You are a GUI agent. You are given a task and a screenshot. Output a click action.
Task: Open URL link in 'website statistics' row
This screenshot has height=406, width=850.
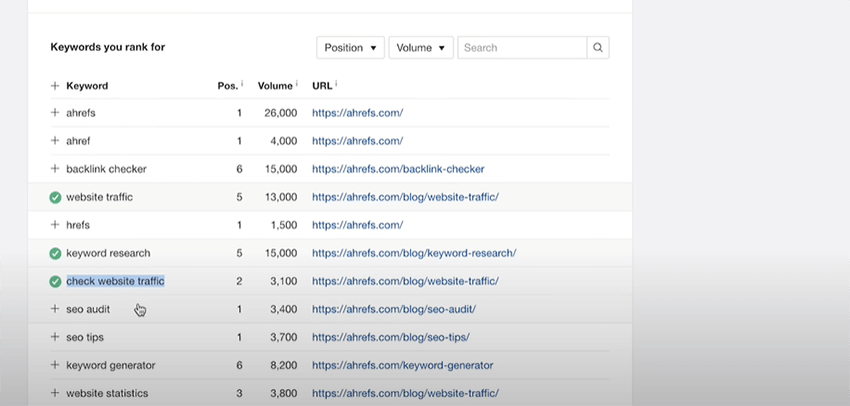pos(405,394)
